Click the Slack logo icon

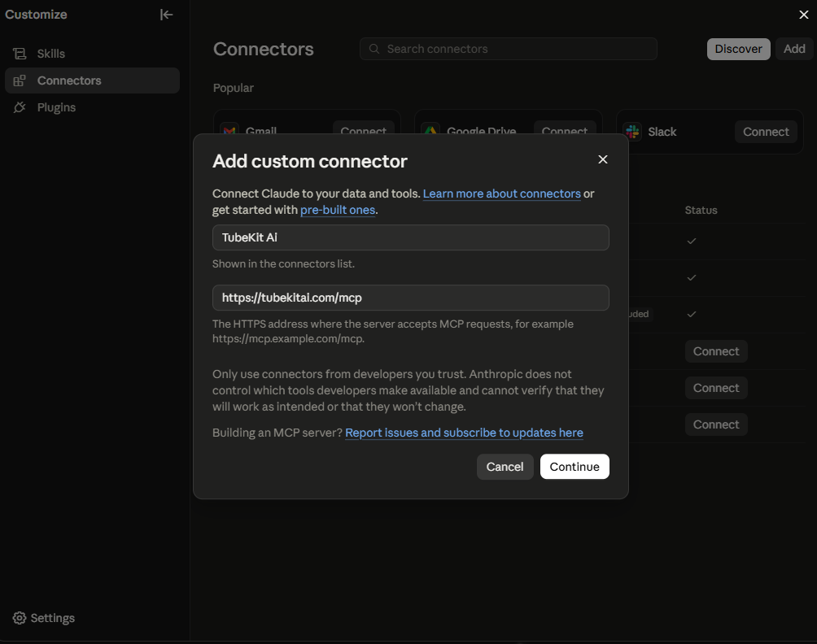tap(632, 132)
